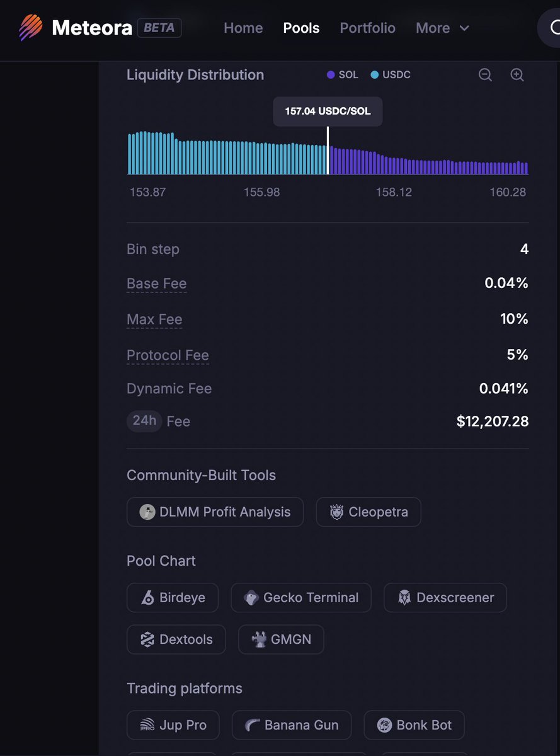Click the Protocol Fee label
This screenshot has height=756, width=560.
(x=168, y=355)
